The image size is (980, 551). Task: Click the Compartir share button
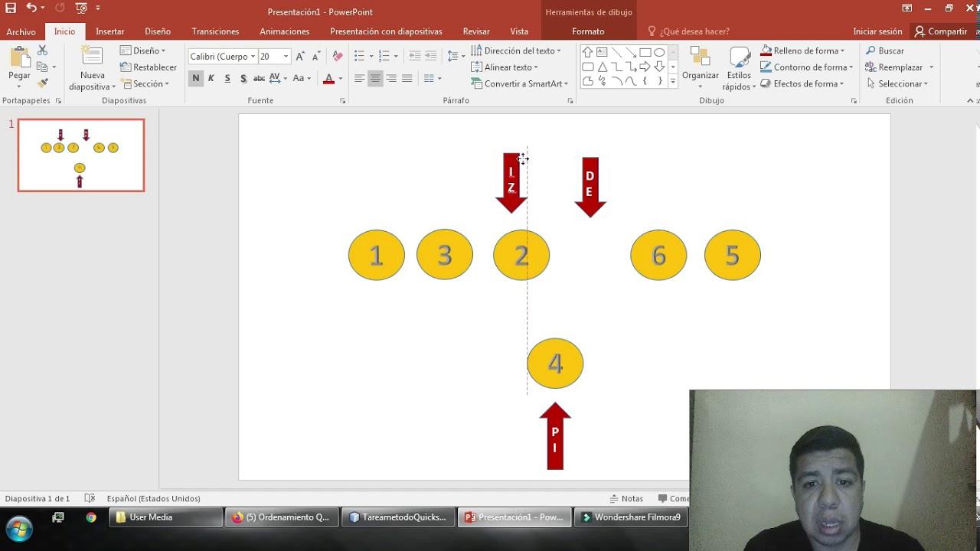pos(941,31)
